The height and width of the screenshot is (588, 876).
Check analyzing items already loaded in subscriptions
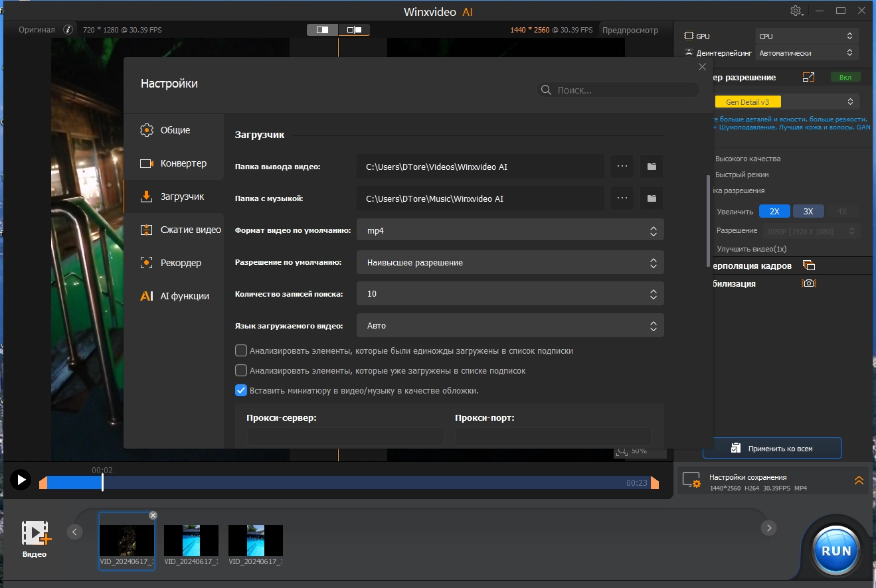(241, 370)
